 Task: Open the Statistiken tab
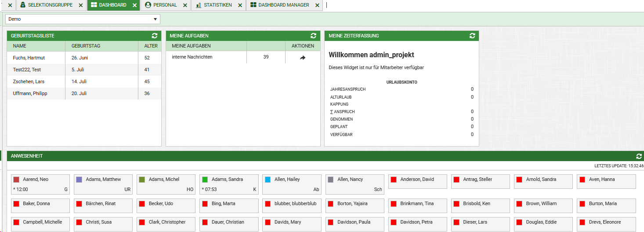[x=214, y=5]
